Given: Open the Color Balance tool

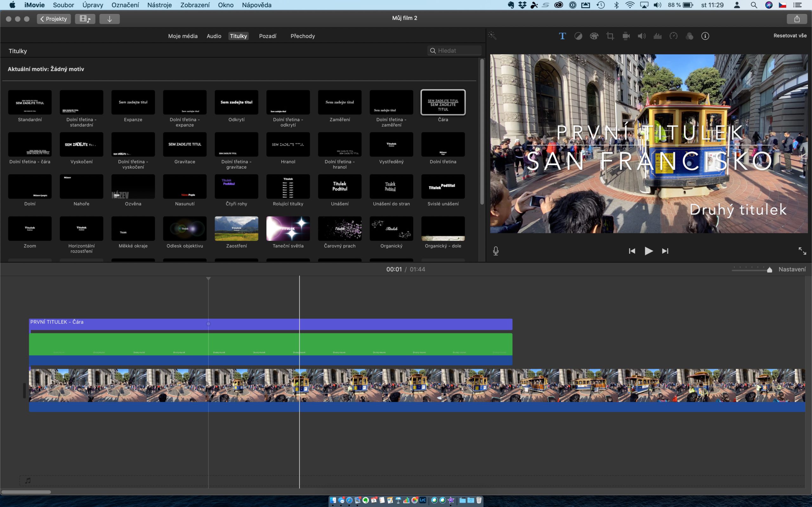Looking at the screenshot, I should pos(578,36).
